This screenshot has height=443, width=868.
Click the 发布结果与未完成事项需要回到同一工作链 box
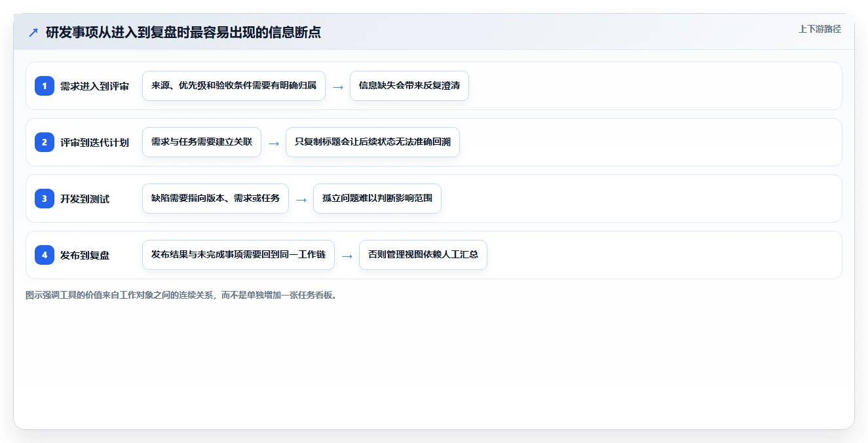(x=238, y=255)
